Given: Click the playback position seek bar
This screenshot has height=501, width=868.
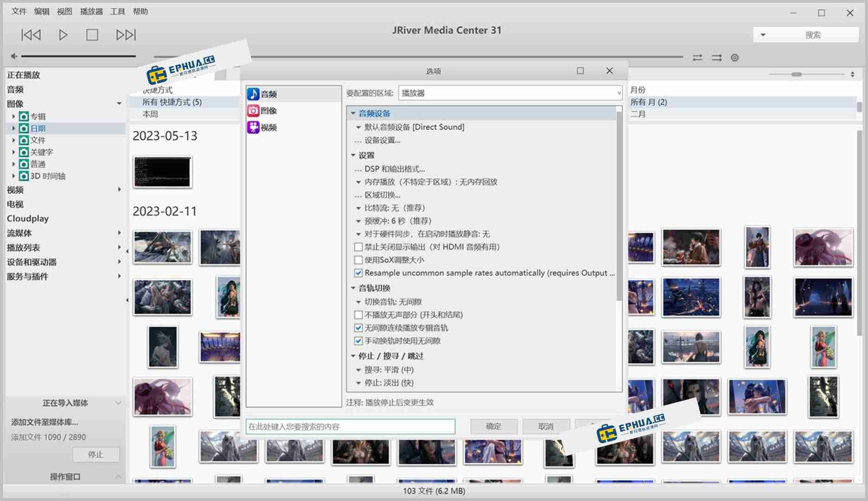Looking at the screenshot, I should (418, 57).
